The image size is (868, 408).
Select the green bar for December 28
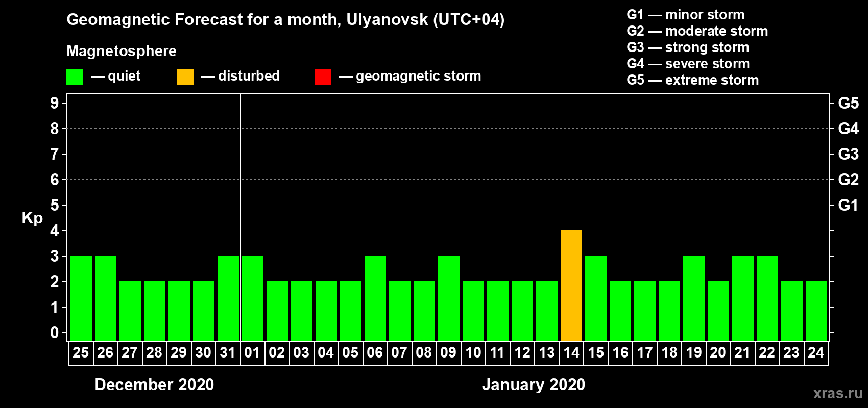155,311
